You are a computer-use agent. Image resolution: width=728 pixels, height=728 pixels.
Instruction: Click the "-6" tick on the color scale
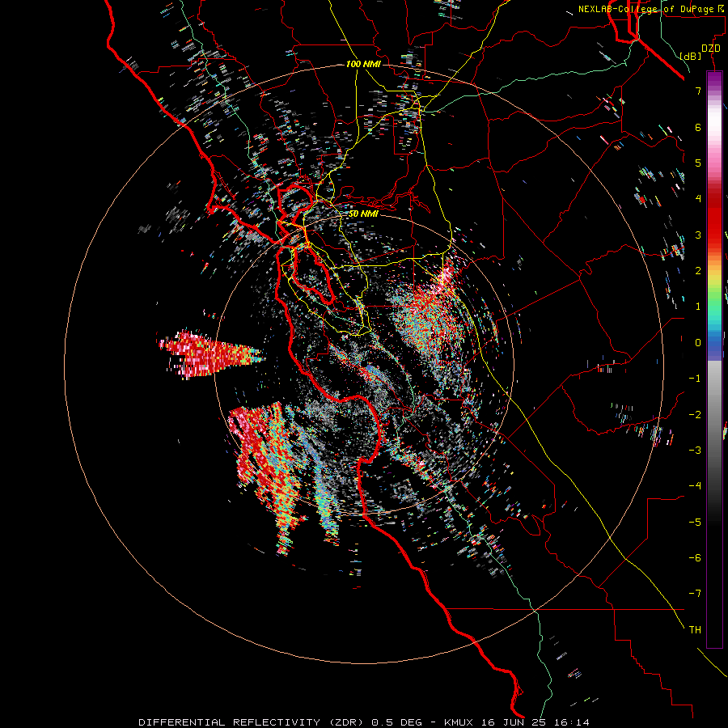coord(695,557)
